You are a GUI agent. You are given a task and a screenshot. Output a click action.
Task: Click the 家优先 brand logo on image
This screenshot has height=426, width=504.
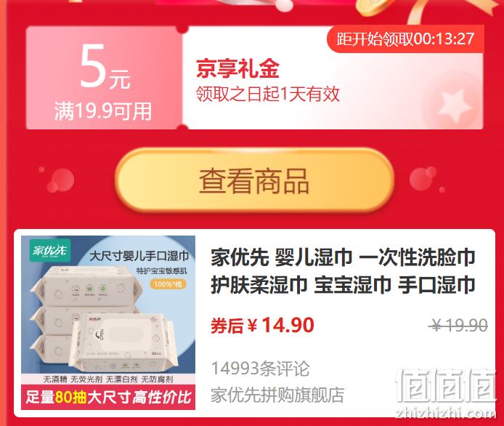(50, 250)
